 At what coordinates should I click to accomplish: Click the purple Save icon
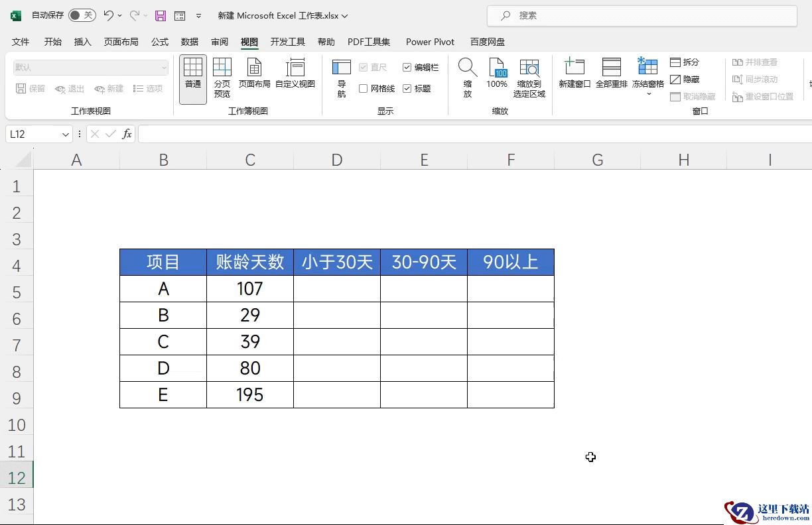(x=160, y=15)
